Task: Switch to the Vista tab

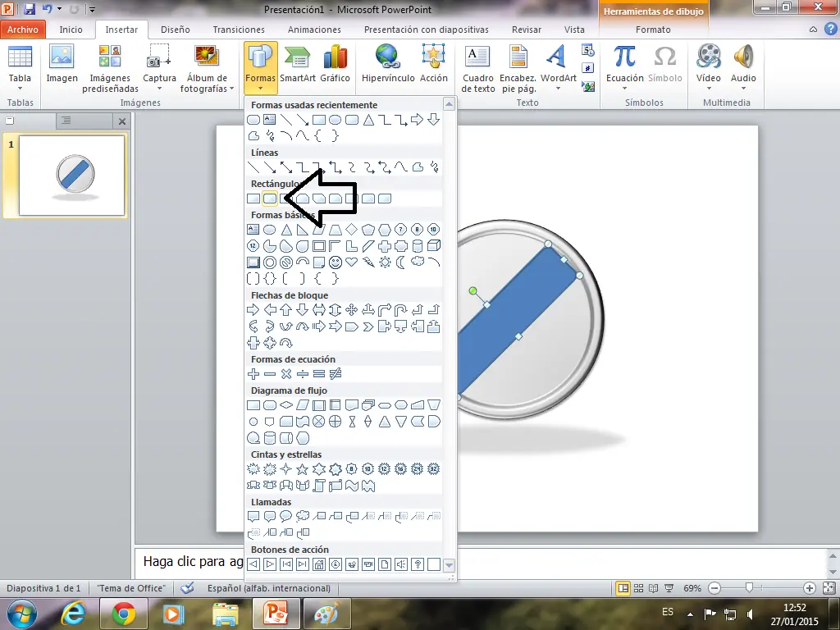Action: (574, 30)
